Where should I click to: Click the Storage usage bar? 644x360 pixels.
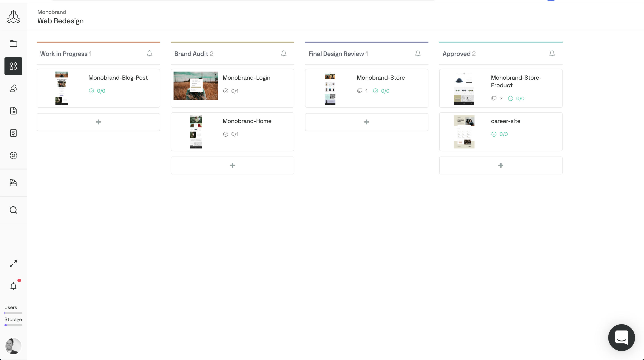click(x=13, y=325)
